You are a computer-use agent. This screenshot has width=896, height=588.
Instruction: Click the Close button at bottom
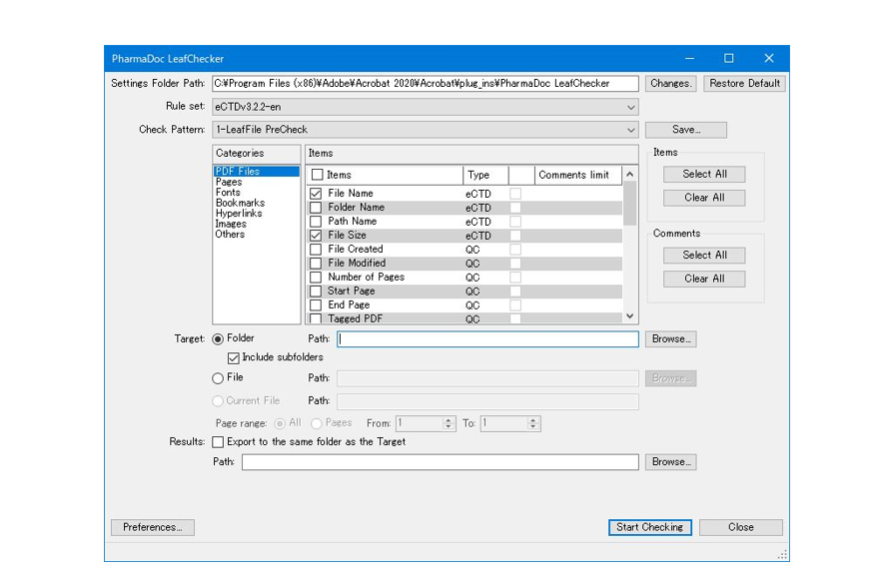point(740,527)
